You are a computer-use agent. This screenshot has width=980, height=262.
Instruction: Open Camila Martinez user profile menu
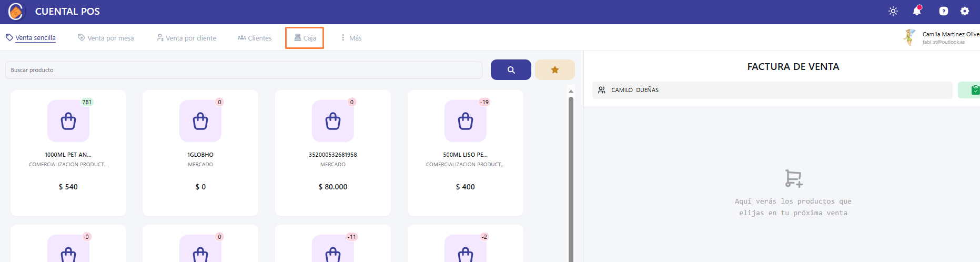click(x=942, y=37)
